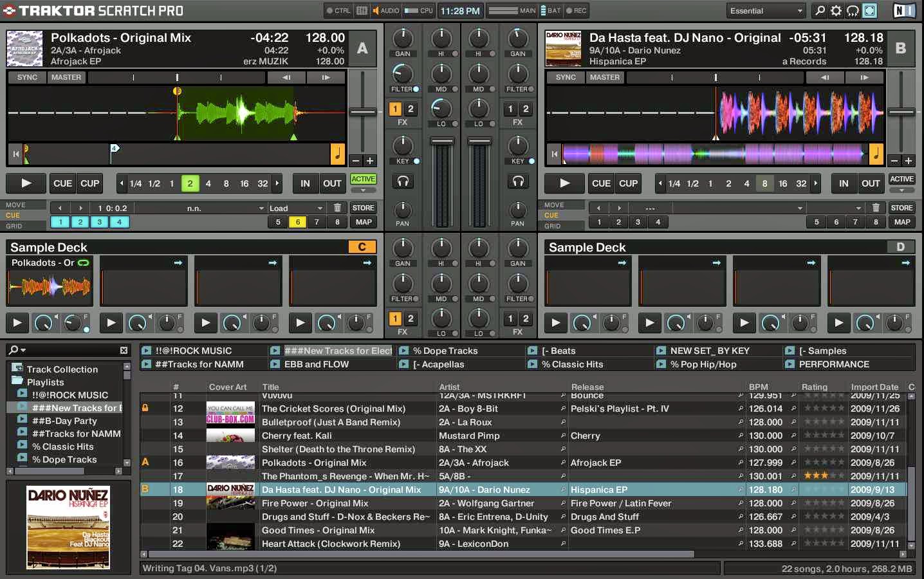Toggle loop icon on Polkadots sample slot
The image size is (924, 579).
[x=84, y=262]
